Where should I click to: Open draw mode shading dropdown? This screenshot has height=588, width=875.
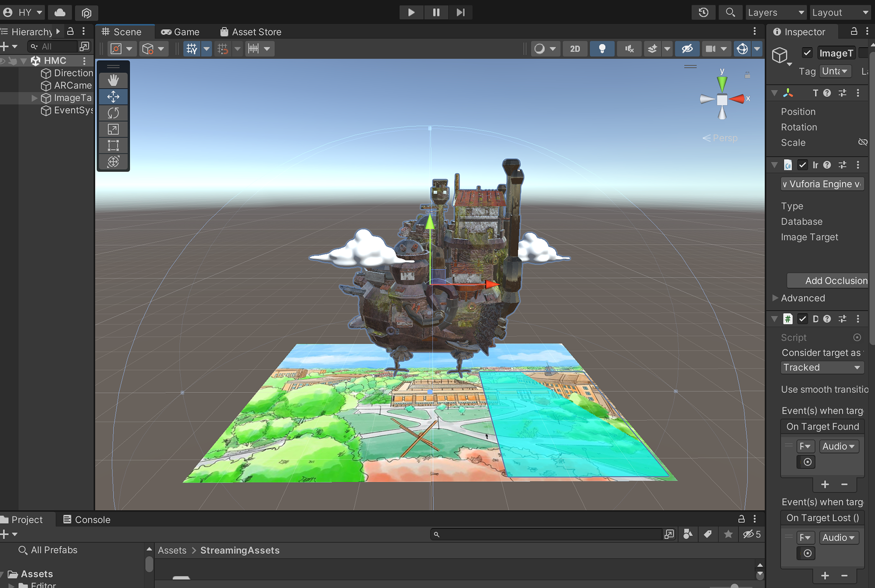[x=546, y=49]
